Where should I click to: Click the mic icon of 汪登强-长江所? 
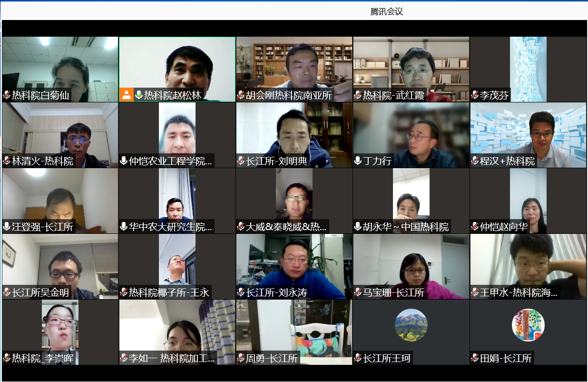(x=7, y=227)
